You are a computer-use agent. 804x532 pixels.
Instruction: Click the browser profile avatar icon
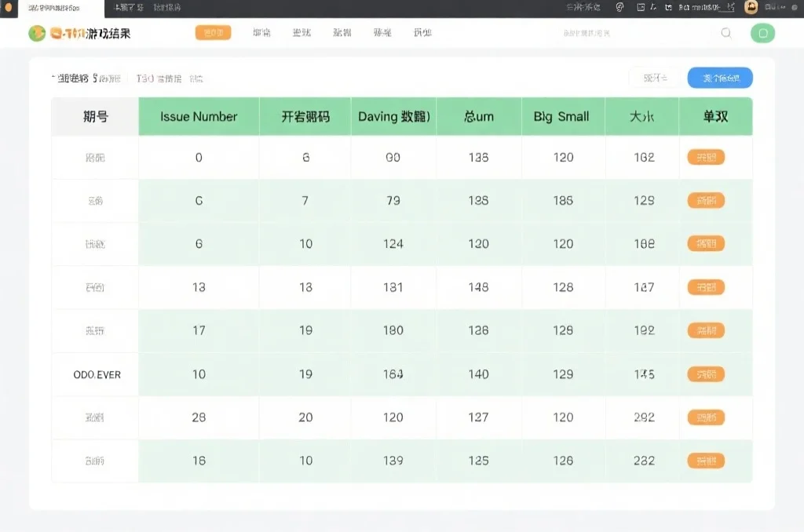[x=751, y=7]
